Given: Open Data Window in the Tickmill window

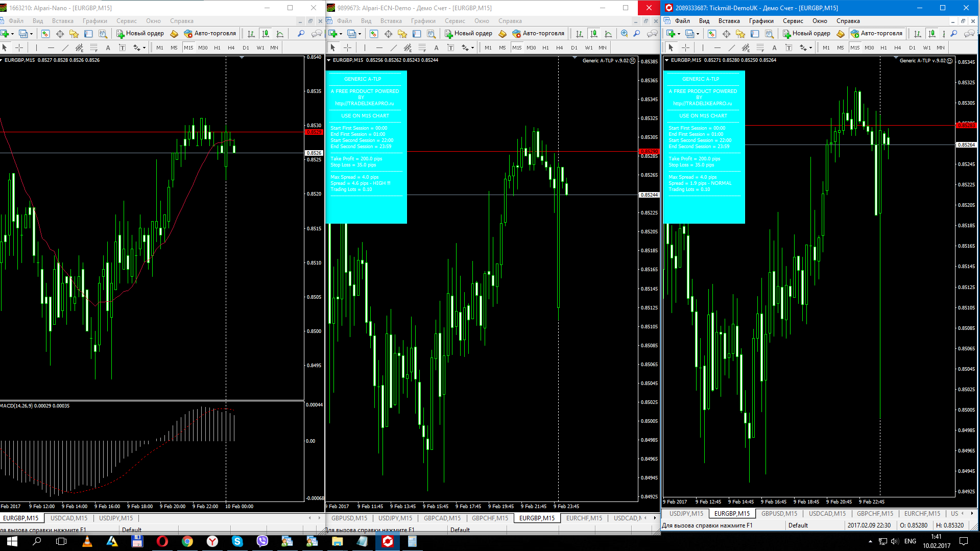Looking at the screenshot, I should coord(726,34).
